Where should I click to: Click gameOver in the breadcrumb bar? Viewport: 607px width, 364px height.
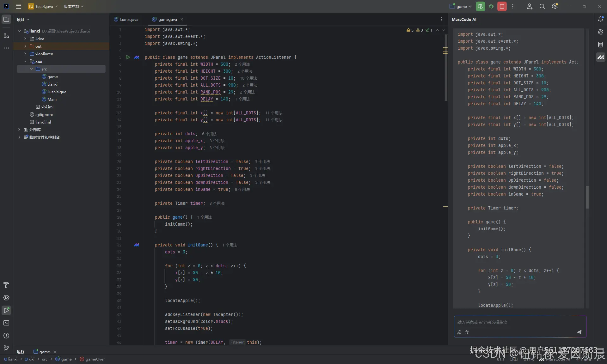pos(95,359)
